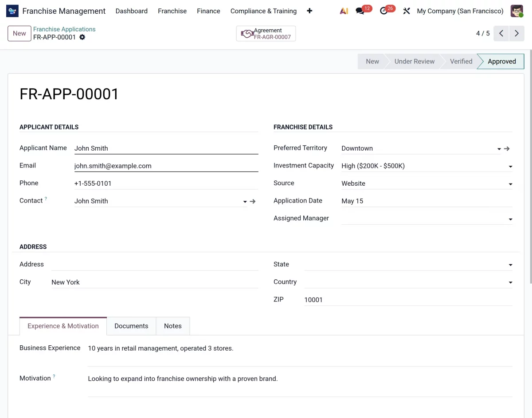Screen dimensions: 532x418
Task: Click the Franchise Management app title
Action: coord(64,11)
